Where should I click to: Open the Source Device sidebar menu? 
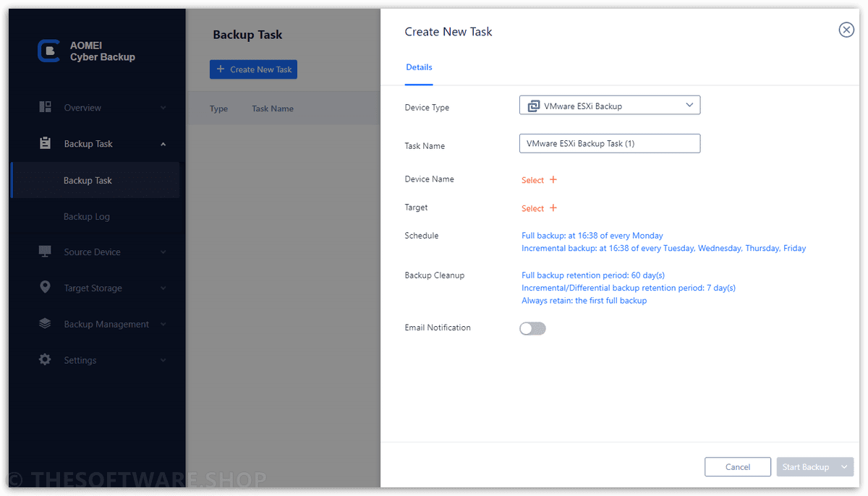pyautogui.click(x=94, y=252)
